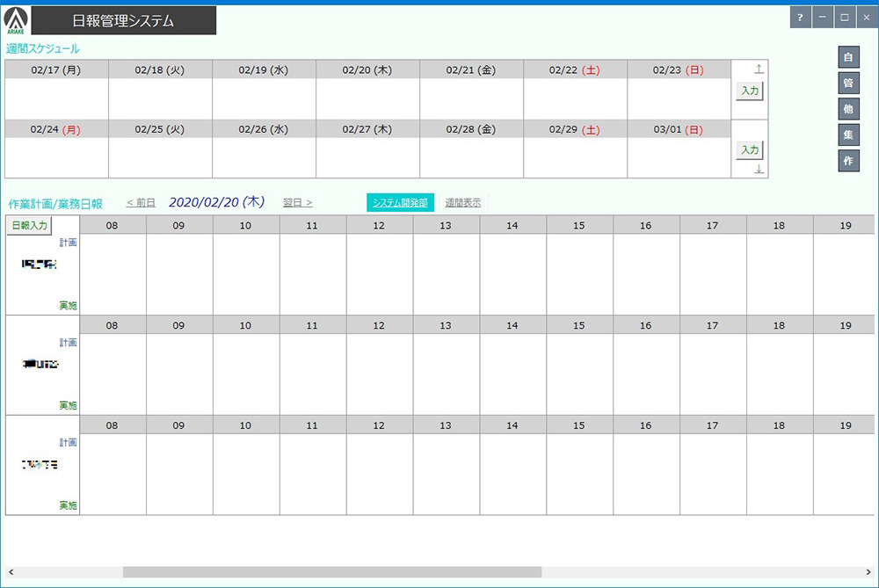Move weekly schedule up with arrow
The height and width of the screenshot is (588, 879).
(x=759, y=69)
